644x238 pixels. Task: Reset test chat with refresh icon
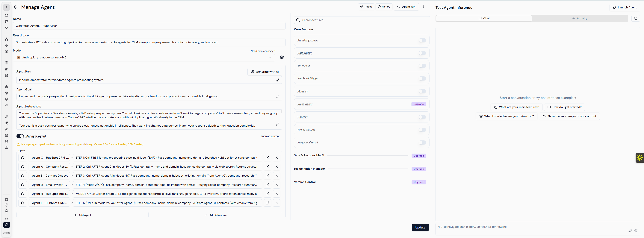click(x=636, y=18)
